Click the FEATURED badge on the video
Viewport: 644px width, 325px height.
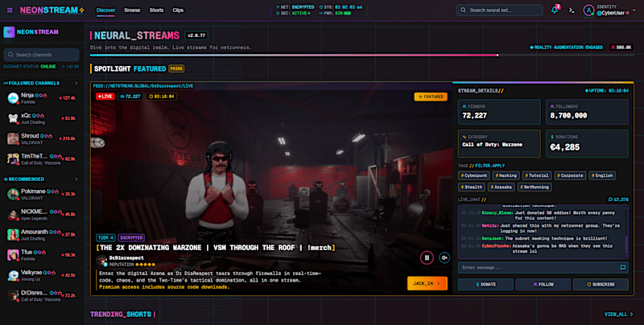[431, 97]
